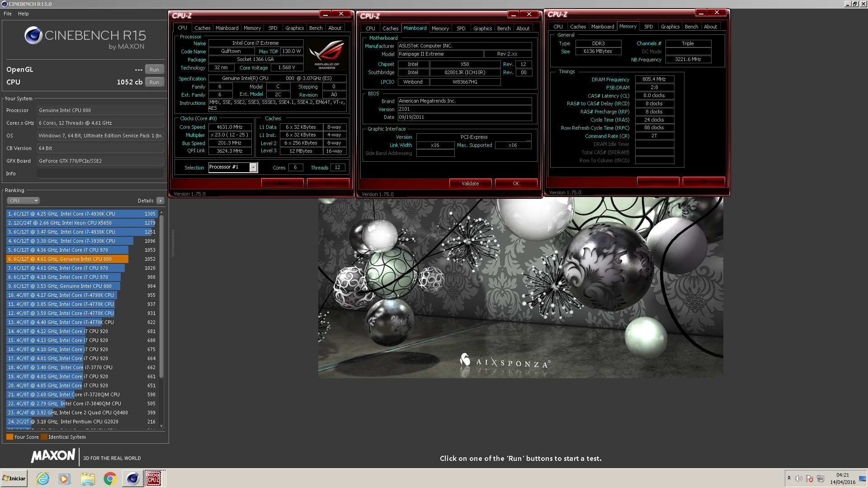Image resolution: width=868 pixels, height=488 pixels.
Task: Click the ranking list scroll-down arrow
Action: click(x=161, y=426)
